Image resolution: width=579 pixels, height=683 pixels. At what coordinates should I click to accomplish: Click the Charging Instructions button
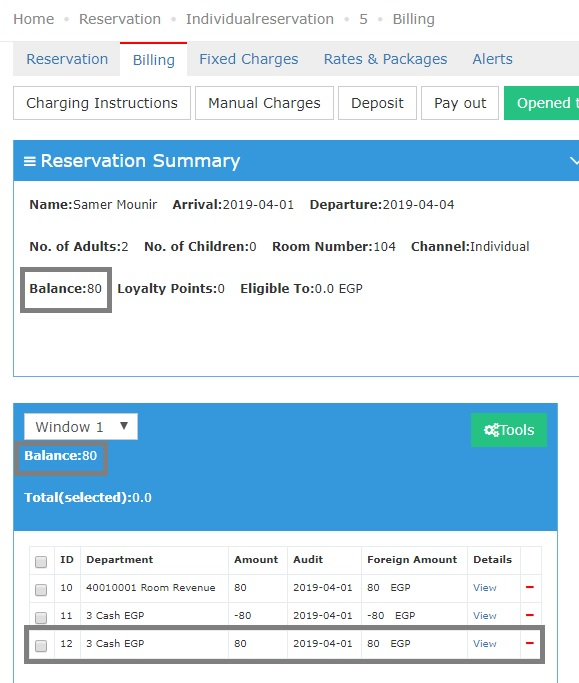tap(102, 103)
